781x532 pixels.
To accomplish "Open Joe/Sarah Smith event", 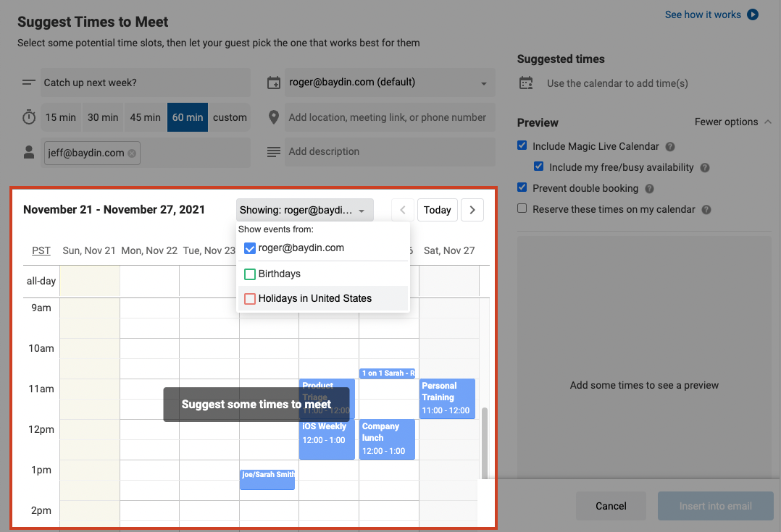I will [267, 480].
